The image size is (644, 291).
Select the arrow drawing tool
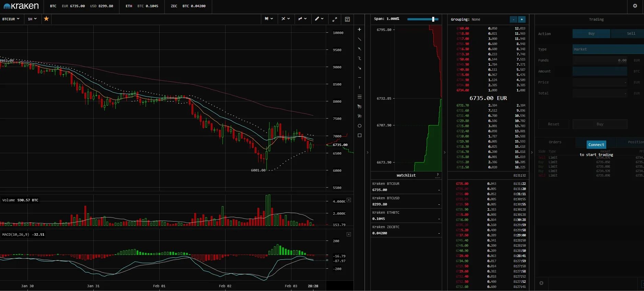point(359,68)
